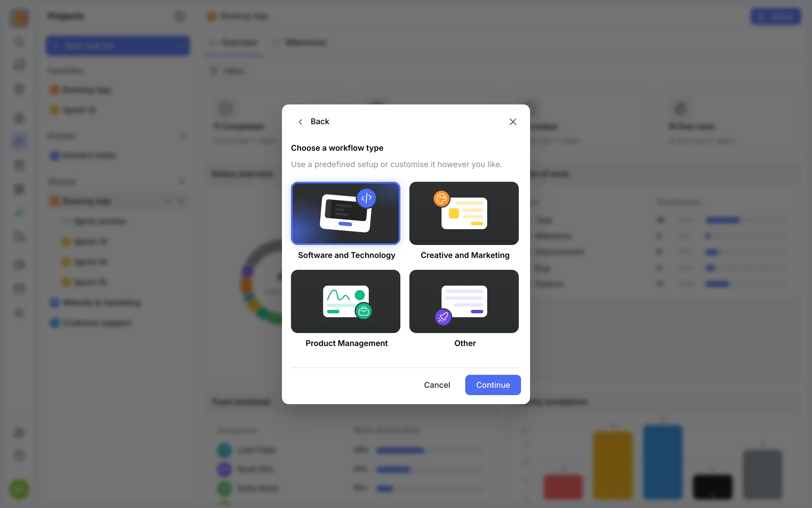Click the Cancel button

point(437,385)
